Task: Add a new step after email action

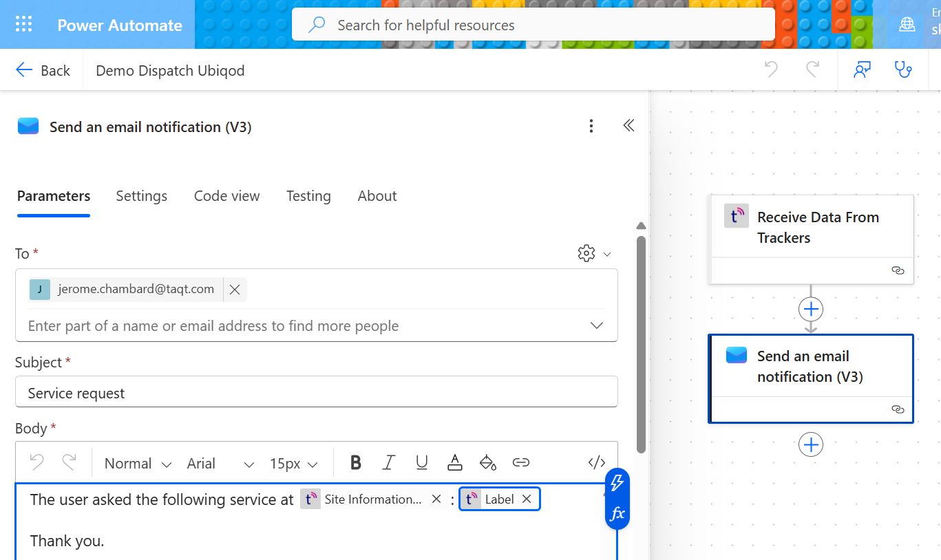Action: click(x=811, y=445)
